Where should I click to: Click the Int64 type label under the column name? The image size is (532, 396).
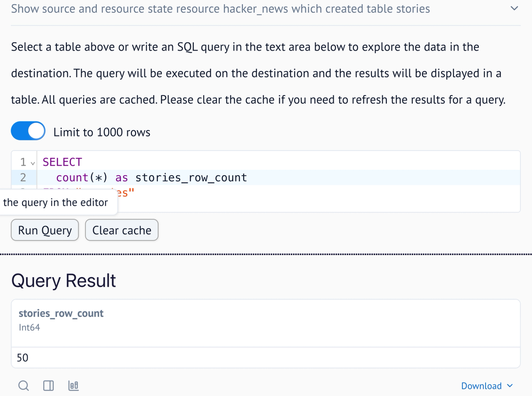pos(29,328)
